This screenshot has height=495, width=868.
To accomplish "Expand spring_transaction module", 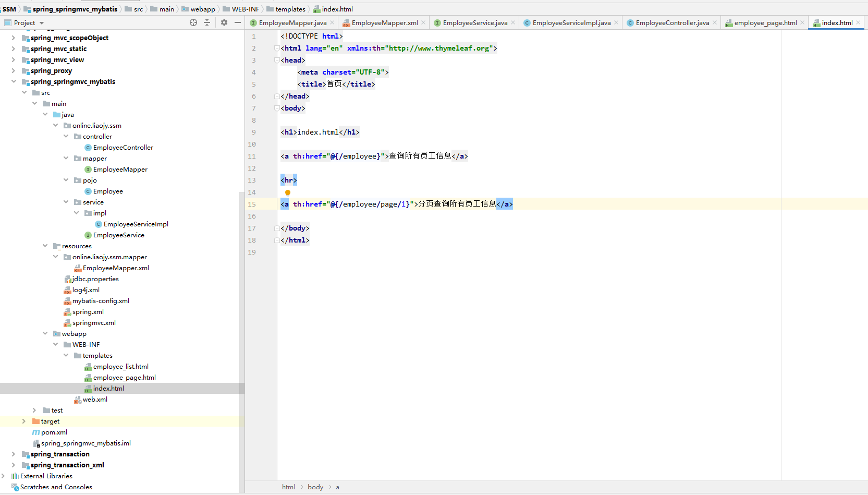I will pyautogui.click(x=14, y=454).
